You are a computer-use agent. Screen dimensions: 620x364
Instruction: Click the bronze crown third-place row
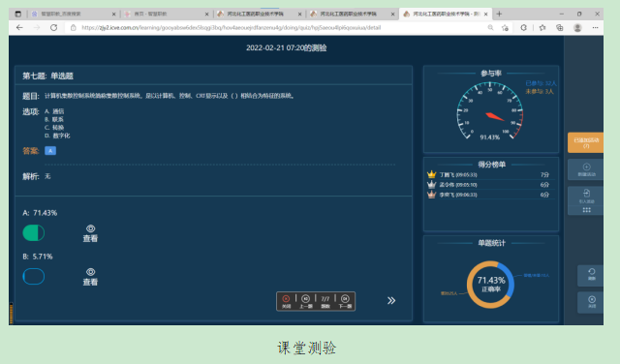pyautogui.click(x=490, y=195)
